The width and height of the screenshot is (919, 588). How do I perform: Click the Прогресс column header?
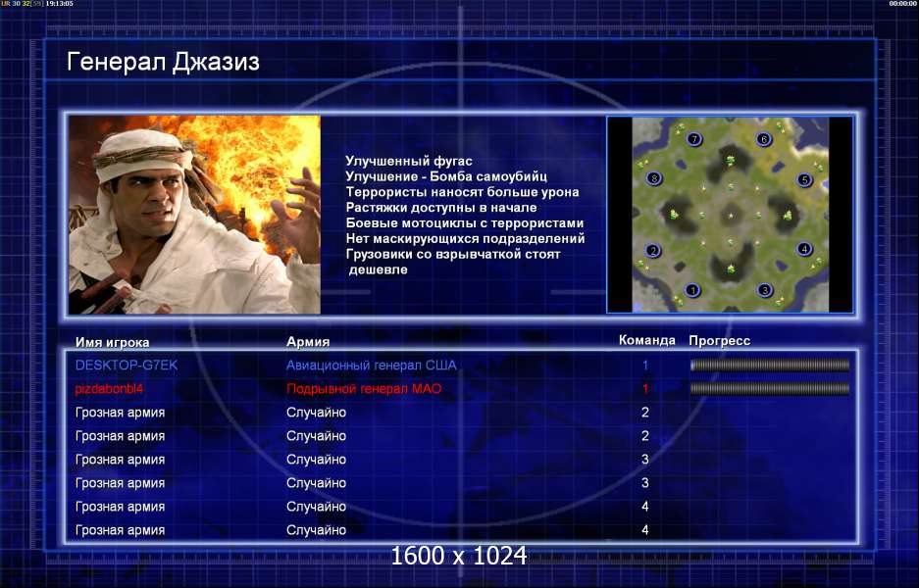(720, 341)
